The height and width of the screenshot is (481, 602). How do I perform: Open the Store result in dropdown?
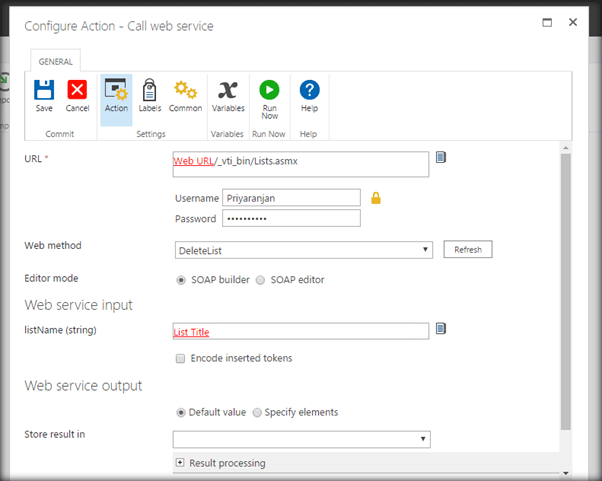(301, 440)
